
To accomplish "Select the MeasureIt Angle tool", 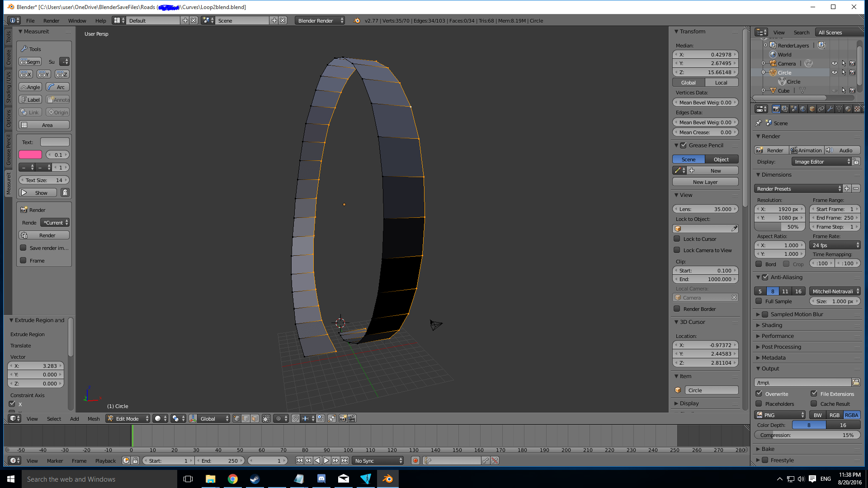I will 30,87.
